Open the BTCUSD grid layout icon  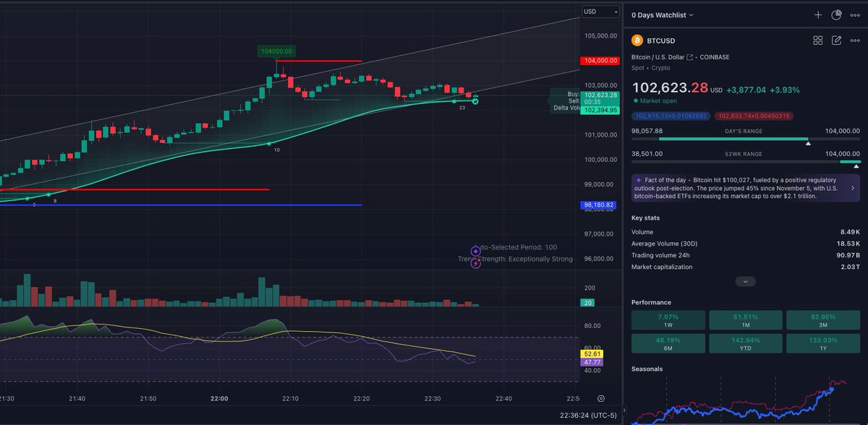(x=818, y=41)
